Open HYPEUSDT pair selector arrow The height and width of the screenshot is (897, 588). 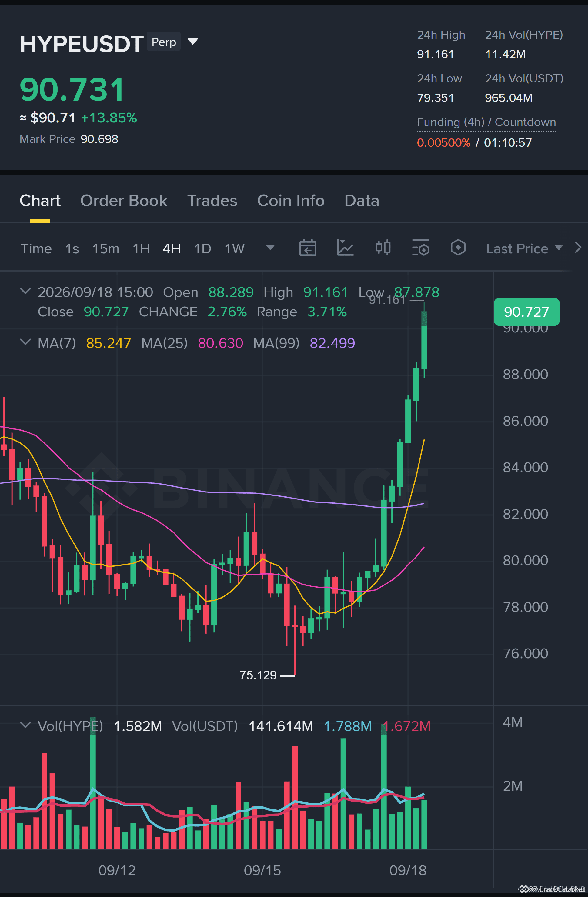192,41
